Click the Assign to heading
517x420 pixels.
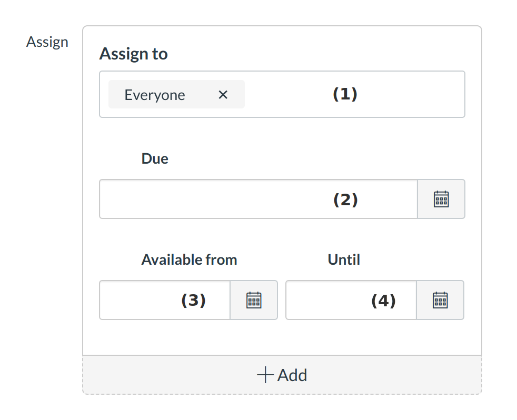tap(134, 54)
